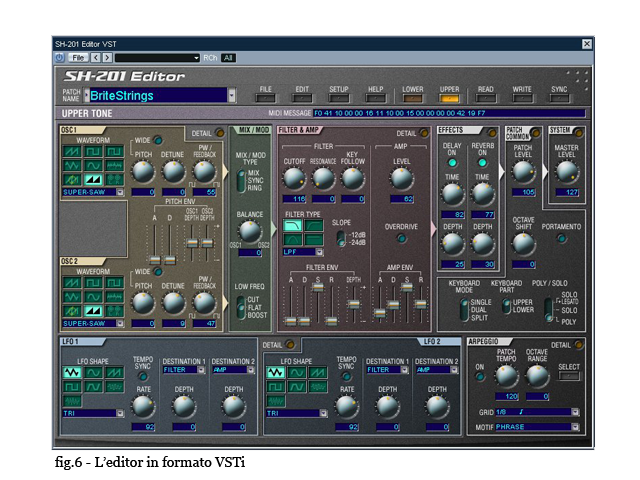
Task: Select the sawtooth waveform in OSC2
Action: pyautogui.click(x=72, y=283)
